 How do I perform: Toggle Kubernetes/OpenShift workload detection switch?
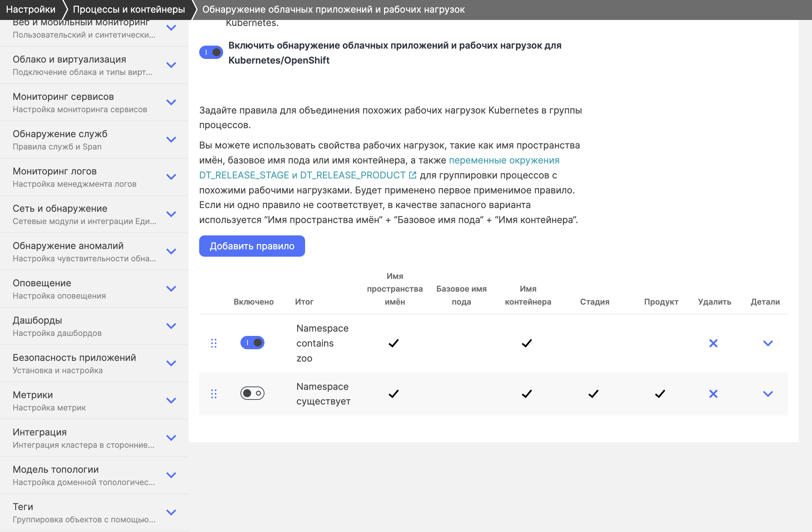point(211,53)
